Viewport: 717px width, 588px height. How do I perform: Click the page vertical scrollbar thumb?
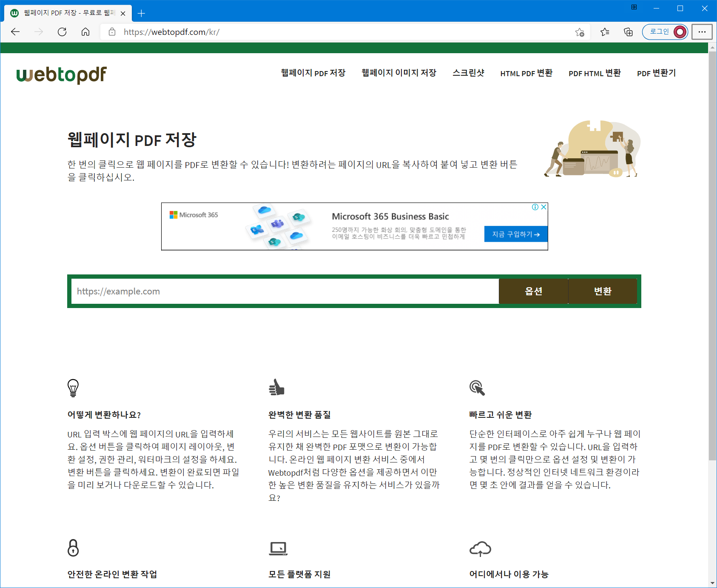pyautogui.click(x=712, y=255)
